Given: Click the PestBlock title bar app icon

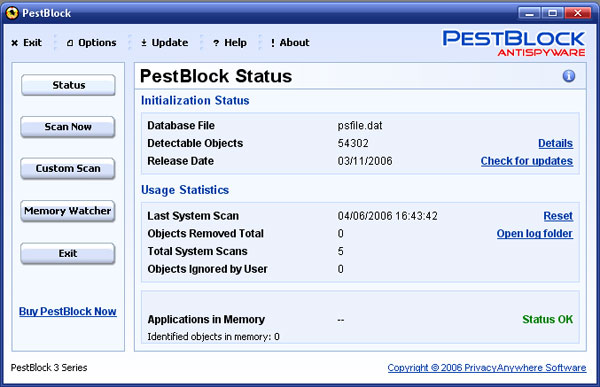Looking at the screenshot, I should coord(12,13).
